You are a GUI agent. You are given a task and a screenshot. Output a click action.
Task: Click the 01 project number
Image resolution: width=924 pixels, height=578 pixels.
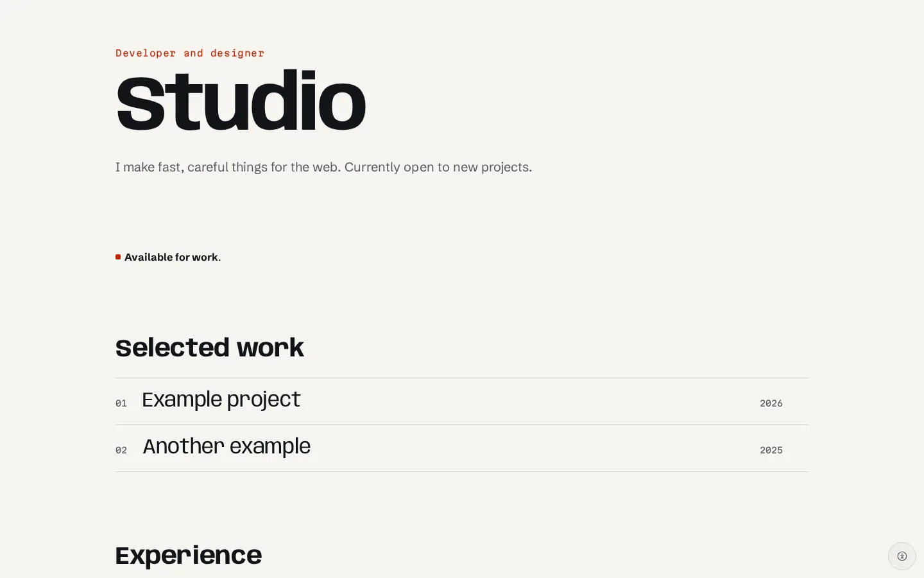click(121, 403)
